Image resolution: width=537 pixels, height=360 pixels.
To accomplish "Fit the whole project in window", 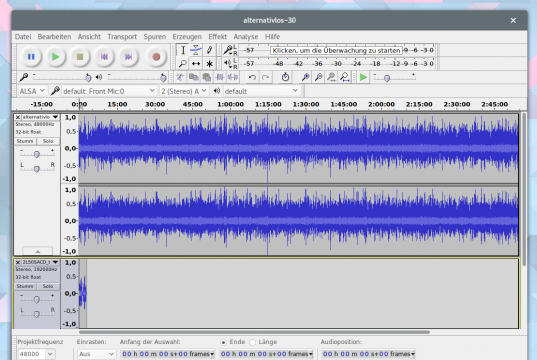I will coord(345,77).
